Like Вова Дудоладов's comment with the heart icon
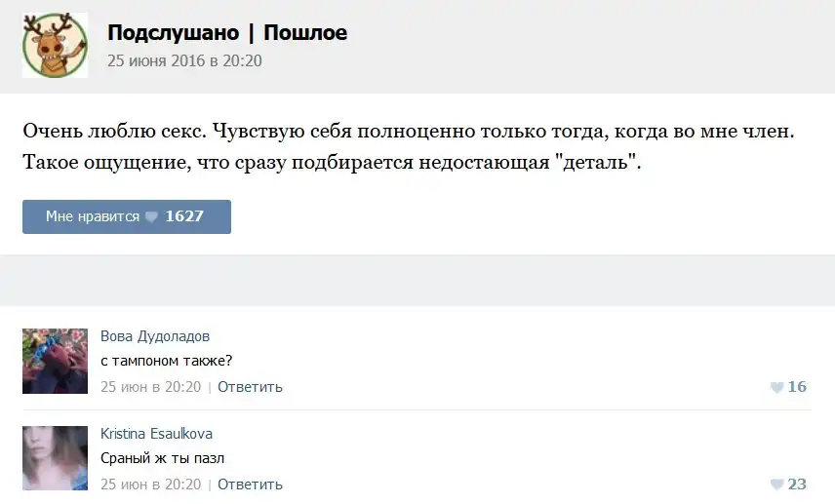Viewport: 835px width, 504px height. click(776, 387)
